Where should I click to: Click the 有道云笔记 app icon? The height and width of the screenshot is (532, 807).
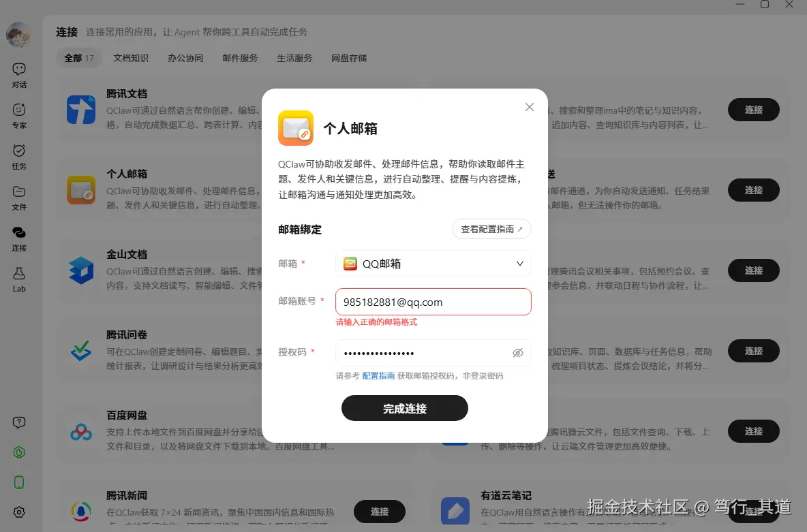coord(455,511)
